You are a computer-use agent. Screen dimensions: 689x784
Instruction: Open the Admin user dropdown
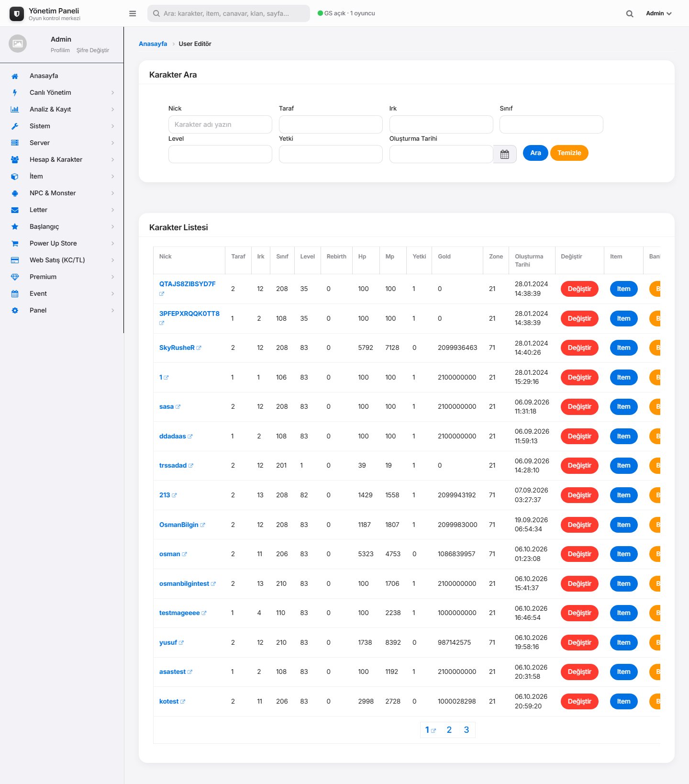659,13
